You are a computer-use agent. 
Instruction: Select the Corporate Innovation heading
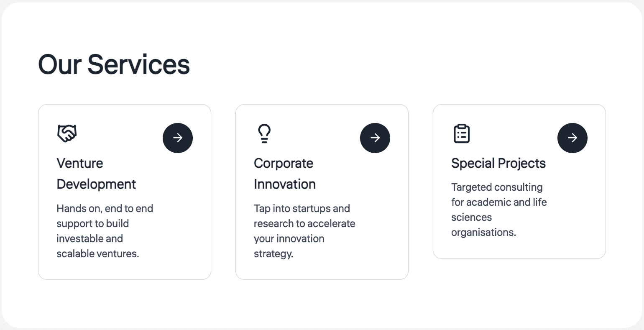(x=284, y=174)
